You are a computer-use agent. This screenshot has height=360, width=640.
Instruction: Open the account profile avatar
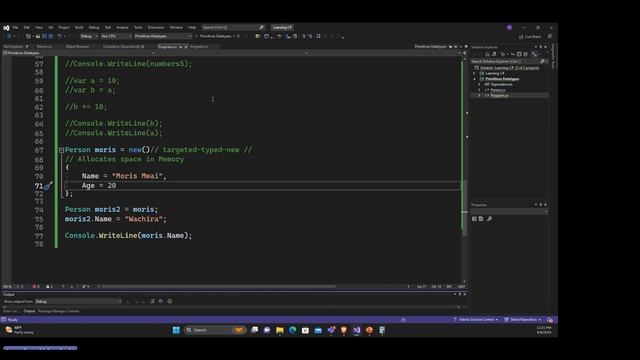point(509,27)
